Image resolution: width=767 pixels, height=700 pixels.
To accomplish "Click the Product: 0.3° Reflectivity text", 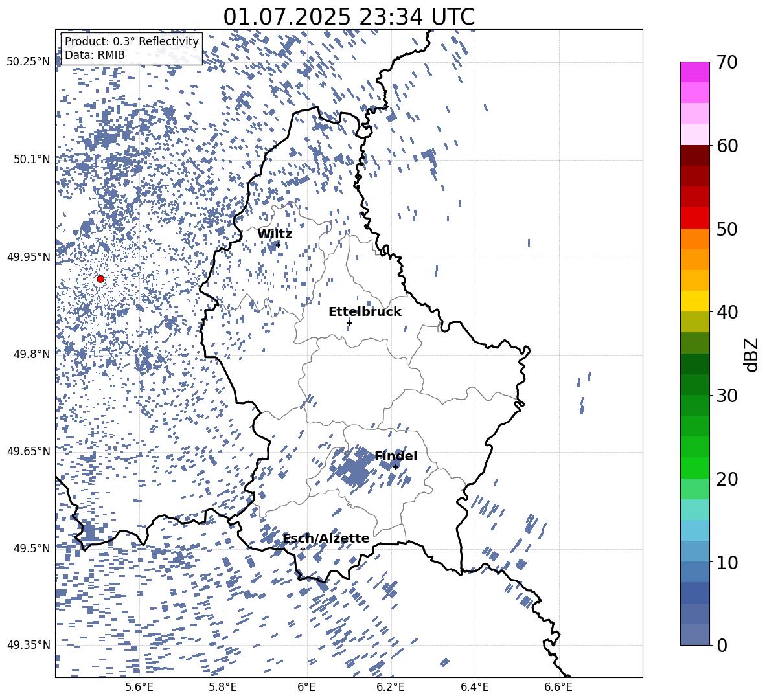I will point(132,41).
